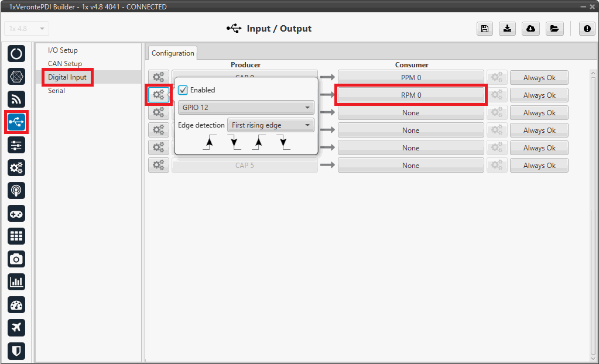Open the GPIO 12 dropdown

coord(245,108)
